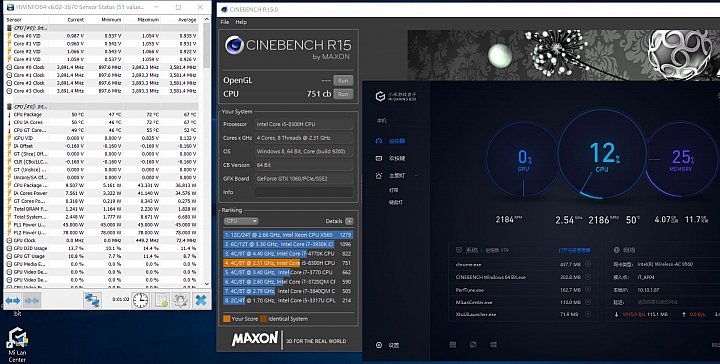Click the globe network icon in Mi Gaming Box
The image size is (720, 364).
click(617, 250)
